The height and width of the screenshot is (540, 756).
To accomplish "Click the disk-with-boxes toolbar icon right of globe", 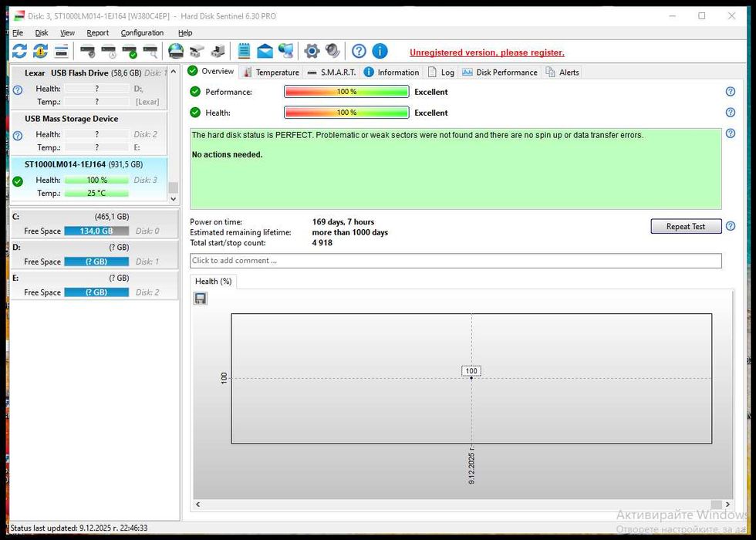I will 197,51.
